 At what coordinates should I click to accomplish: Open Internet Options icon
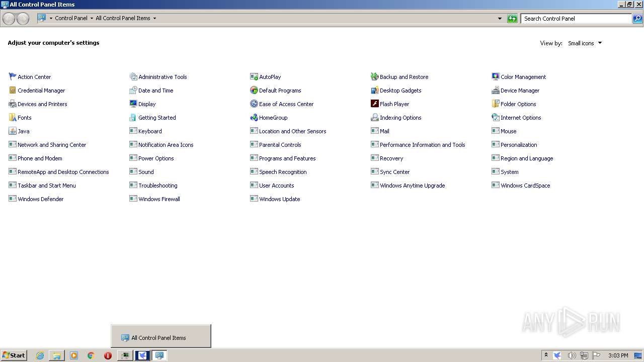[496, 117]
